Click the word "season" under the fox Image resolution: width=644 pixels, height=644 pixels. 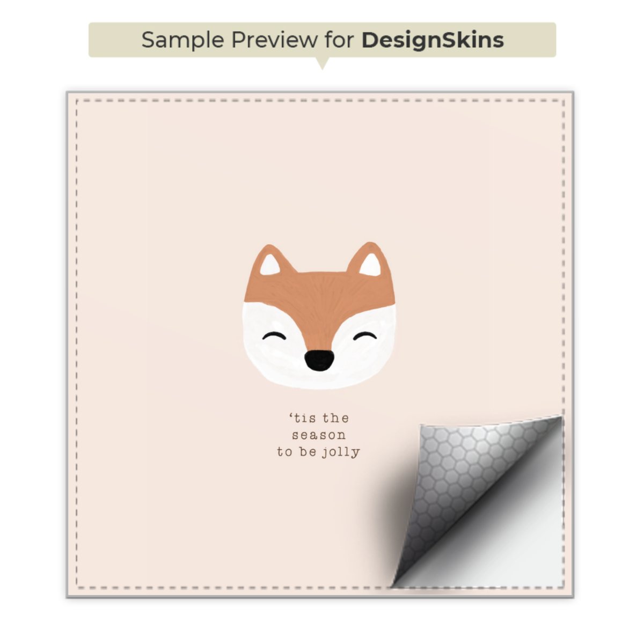(319, 435)
